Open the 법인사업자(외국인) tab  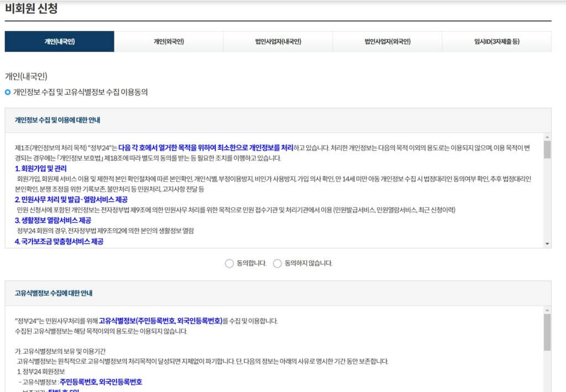coord(387,41)
